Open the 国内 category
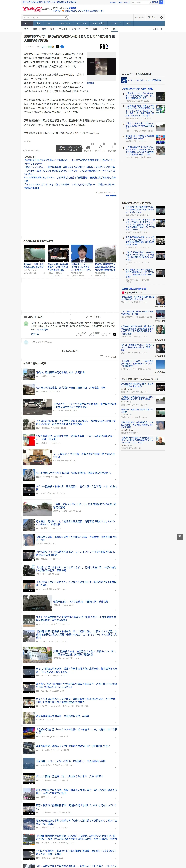186x868 pixels. click(35, 29)
